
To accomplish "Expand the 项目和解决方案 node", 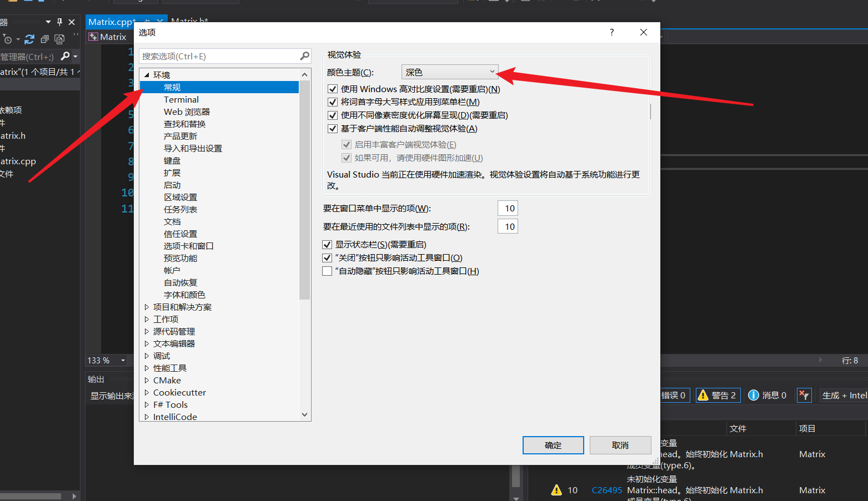I will [x=147, y=307].
